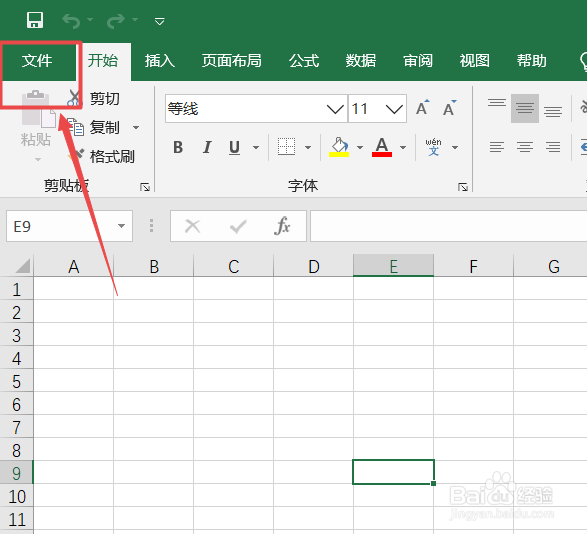The image size is (587, 534).
Task: Click the cell Borders icon
Action: point(286,146)
